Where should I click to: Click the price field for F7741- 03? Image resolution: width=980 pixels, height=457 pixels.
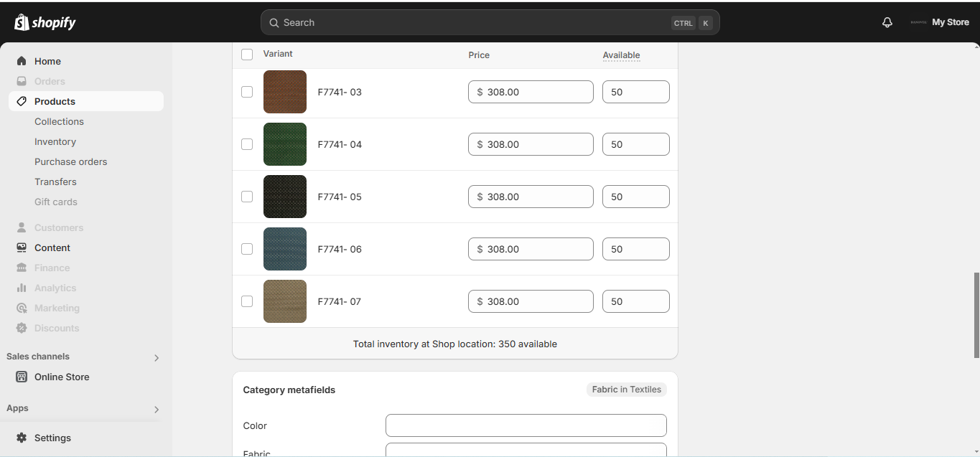531,92
